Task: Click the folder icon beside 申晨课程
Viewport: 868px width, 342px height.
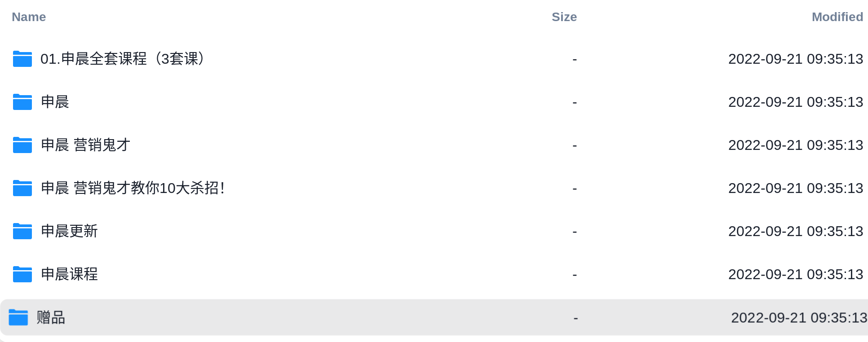Action: click(22, 274)
